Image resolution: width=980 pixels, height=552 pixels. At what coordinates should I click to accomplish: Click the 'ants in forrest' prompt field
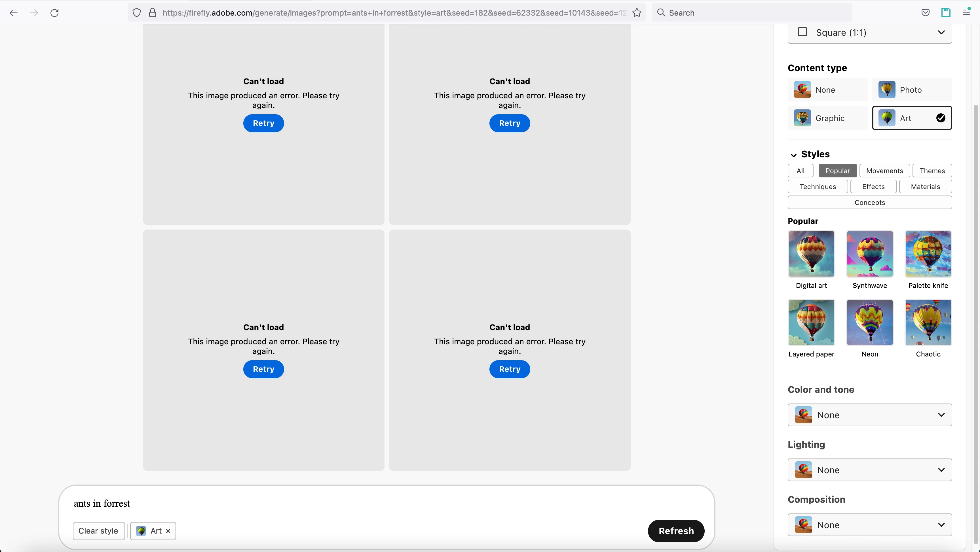pyautogui.click(x=342, y=503)
